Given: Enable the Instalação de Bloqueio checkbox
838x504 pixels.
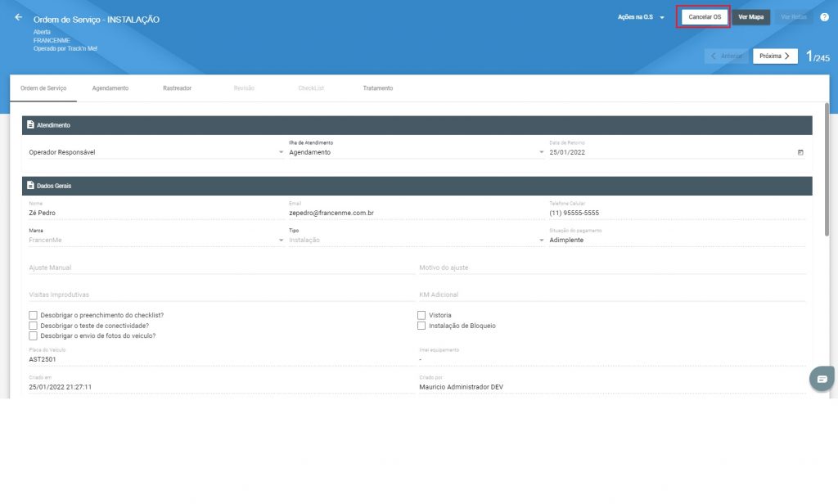Looking at the screenshot, I should [421, 326].
